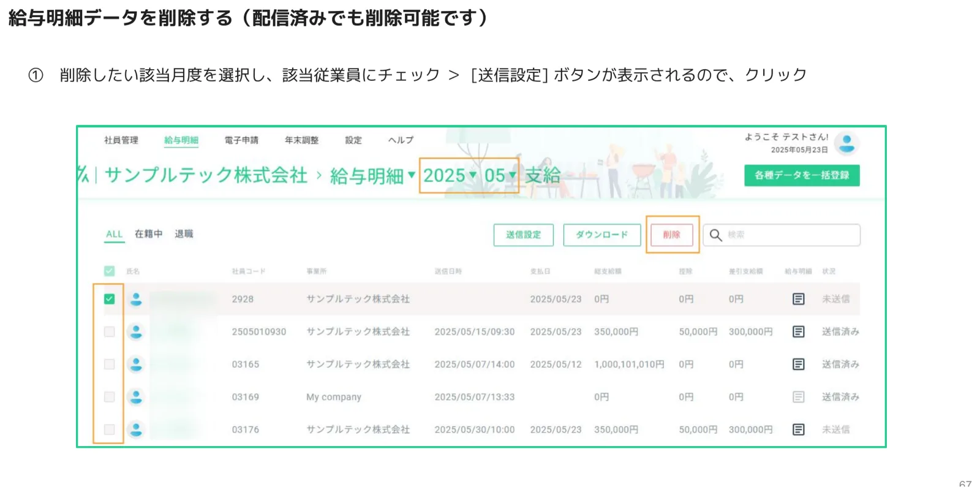This screenshot has width=980, height=495.
Task: Click send time 2025/05/07/13:33
Action: [475, 397]
